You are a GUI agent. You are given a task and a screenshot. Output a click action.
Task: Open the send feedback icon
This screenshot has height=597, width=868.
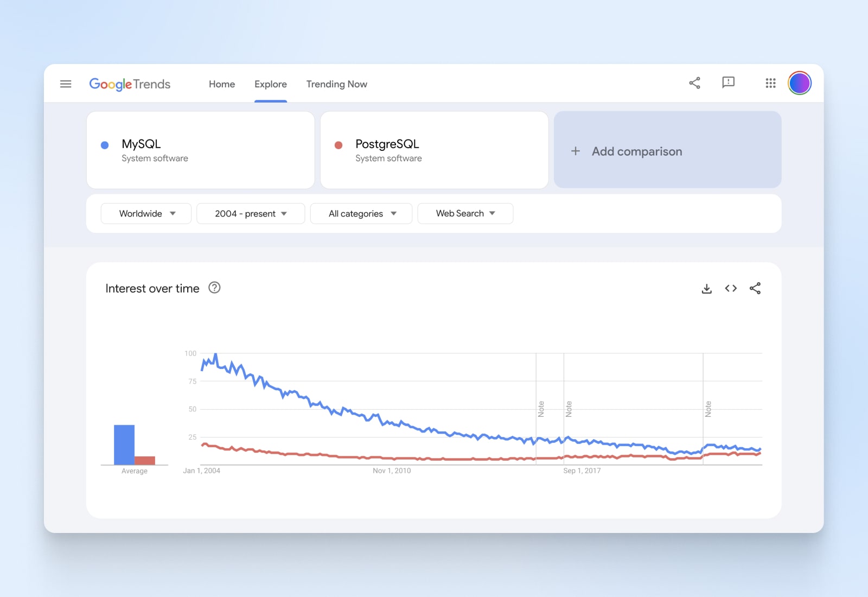click(728, 82)
